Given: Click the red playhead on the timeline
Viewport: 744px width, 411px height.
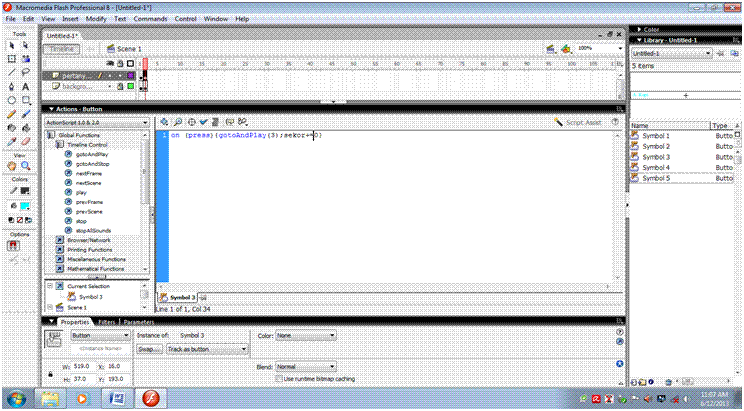Looking at the screenshot, I should (x=145, y=63).
